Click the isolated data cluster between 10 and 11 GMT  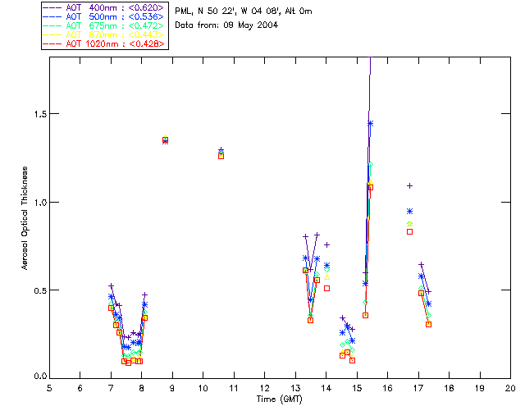(221, 153)
